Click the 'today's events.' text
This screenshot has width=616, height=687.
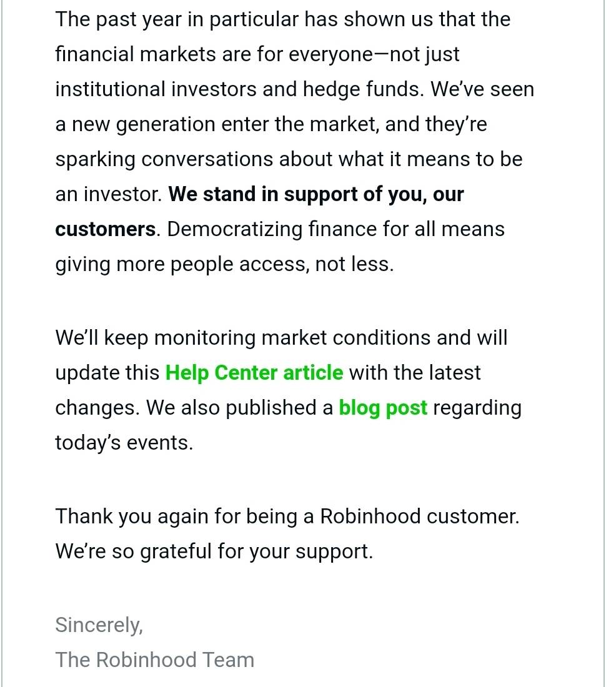124,443
